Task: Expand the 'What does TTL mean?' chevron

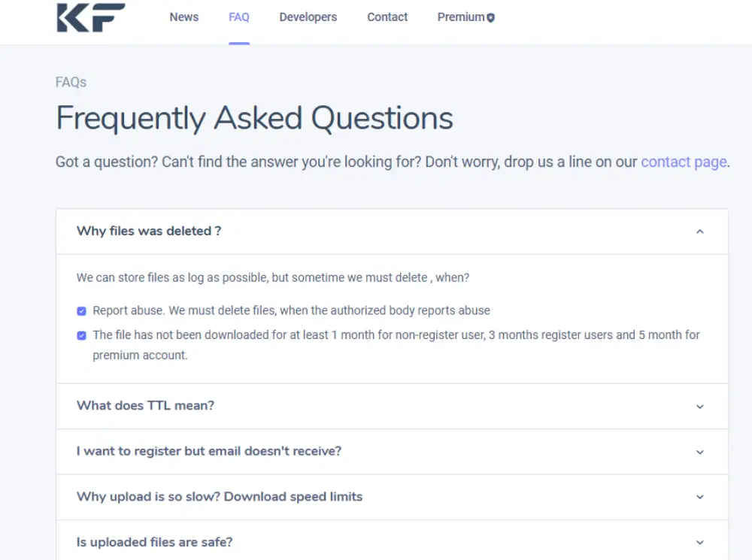Action: 700,407
